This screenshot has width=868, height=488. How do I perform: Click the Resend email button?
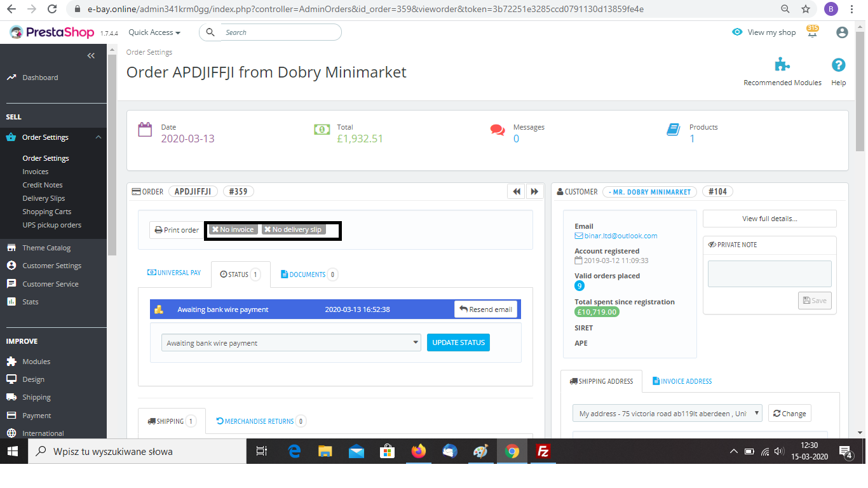tap(485, 309)
